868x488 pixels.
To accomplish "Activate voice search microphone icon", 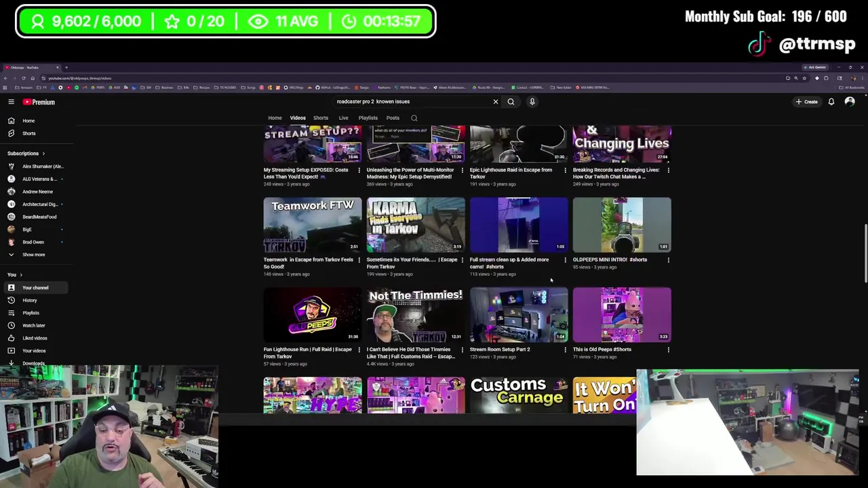I will [532, 102].
